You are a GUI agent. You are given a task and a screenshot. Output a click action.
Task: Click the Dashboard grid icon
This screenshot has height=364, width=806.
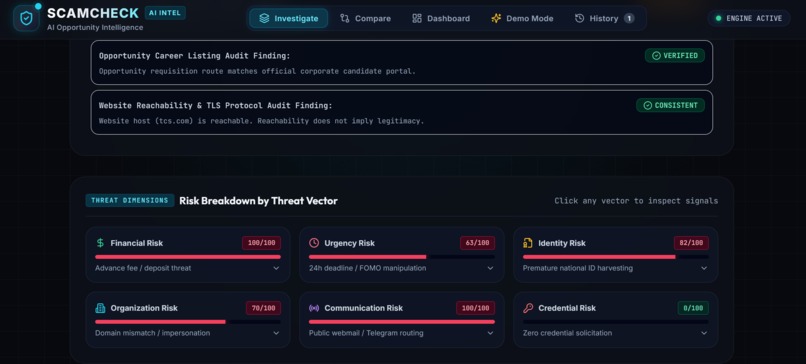point(417,19)
